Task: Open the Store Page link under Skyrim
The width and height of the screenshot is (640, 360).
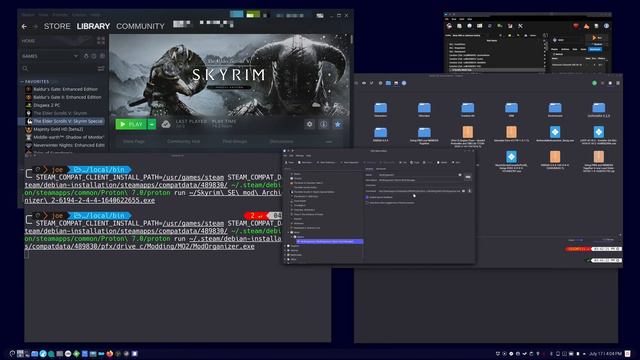Action: pos(134,141)
